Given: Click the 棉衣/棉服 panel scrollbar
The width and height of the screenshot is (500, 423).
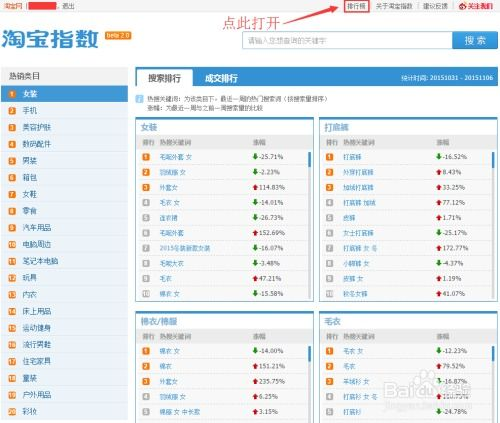Looking at the screenshot, I should click(x=310, y=354).
